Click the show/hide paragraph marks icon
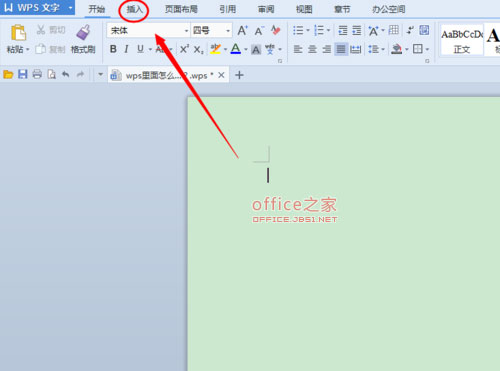This screenshot has width=500, height=371. coord(410,30)
